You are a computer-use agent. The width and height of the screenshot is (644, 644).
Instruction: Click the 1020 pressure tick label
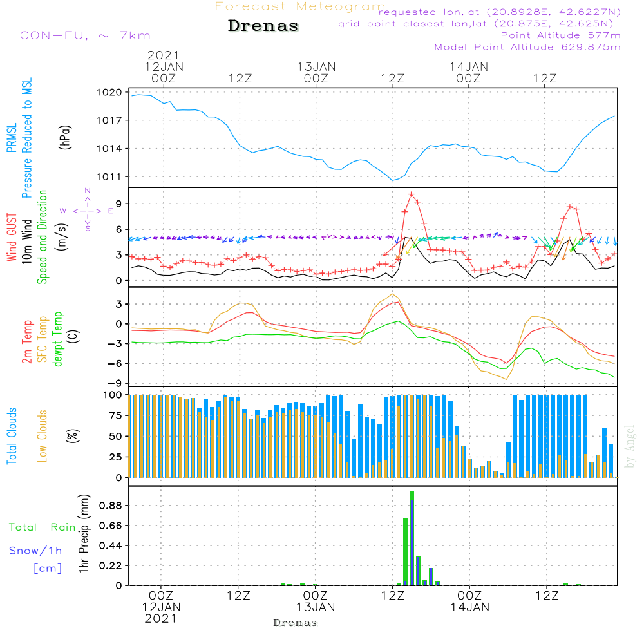coord(109,92)
